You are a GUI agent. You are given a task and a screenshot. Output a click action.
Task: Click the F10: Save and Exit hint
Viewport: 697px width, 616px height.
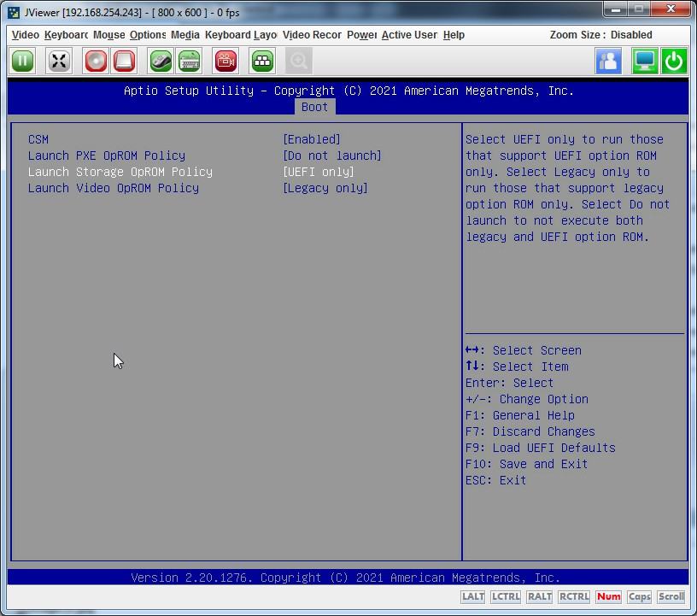click(x=526, y=464)
